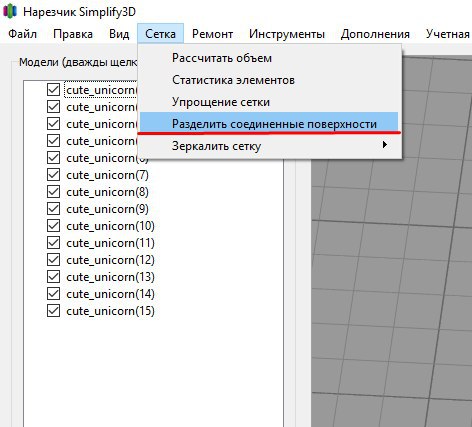
Task: Toggle checkbox of the focused first cute_unicorn row
Action: (53, 90)
